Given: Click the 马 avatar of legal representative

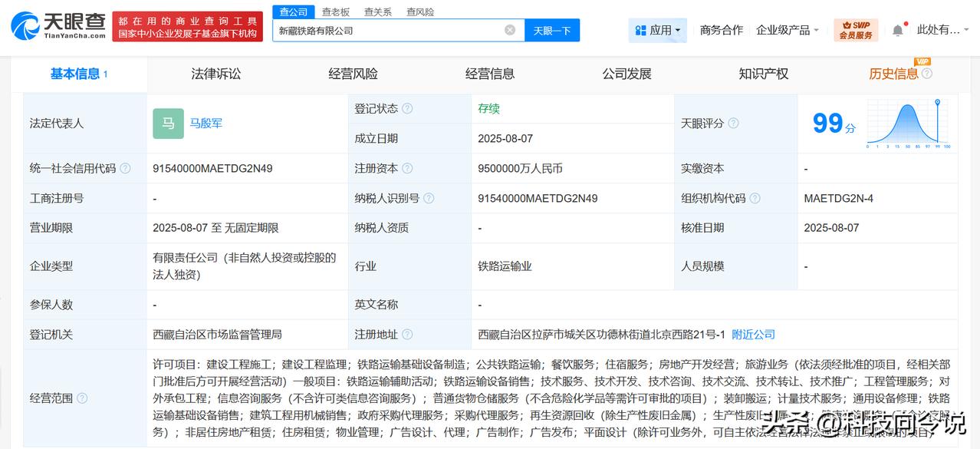Looking at the screenshot, I should 168,124.
